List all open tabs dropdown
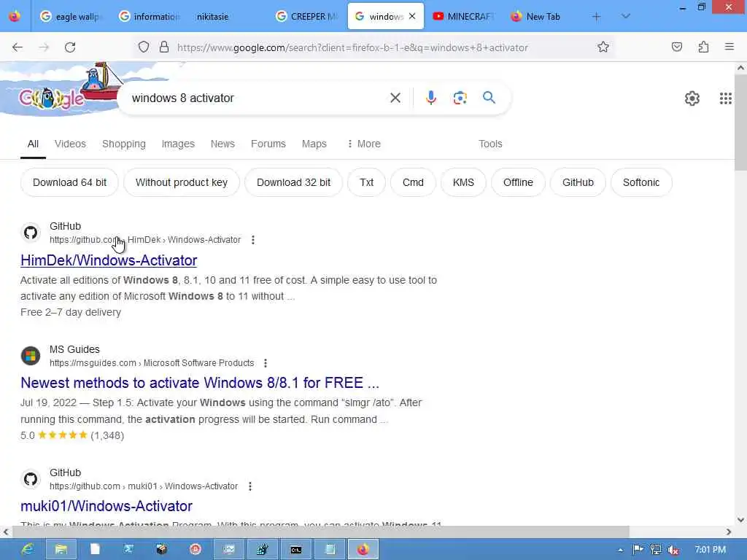 [x=625, y=16]
